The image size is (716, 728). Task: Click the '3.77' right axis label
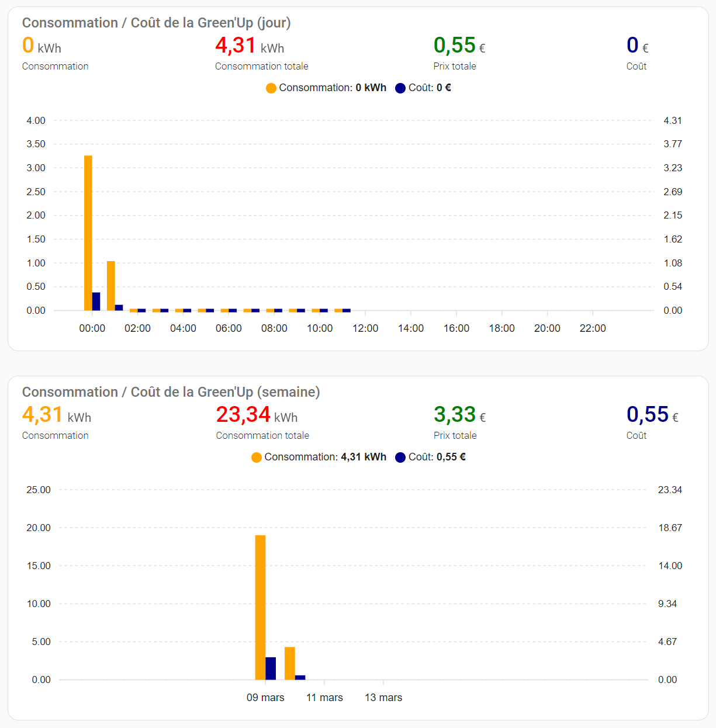coord(673,144)
